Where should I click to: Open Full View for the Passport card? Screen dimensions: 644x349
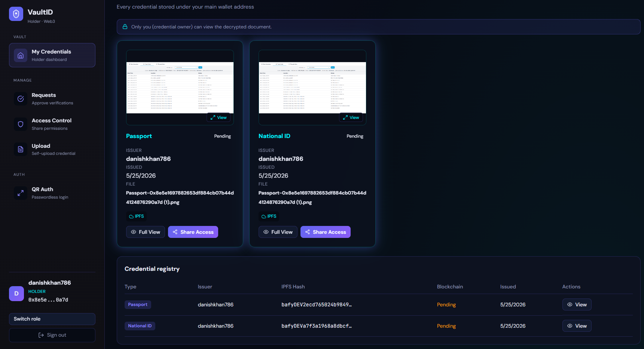pos(146,232)
